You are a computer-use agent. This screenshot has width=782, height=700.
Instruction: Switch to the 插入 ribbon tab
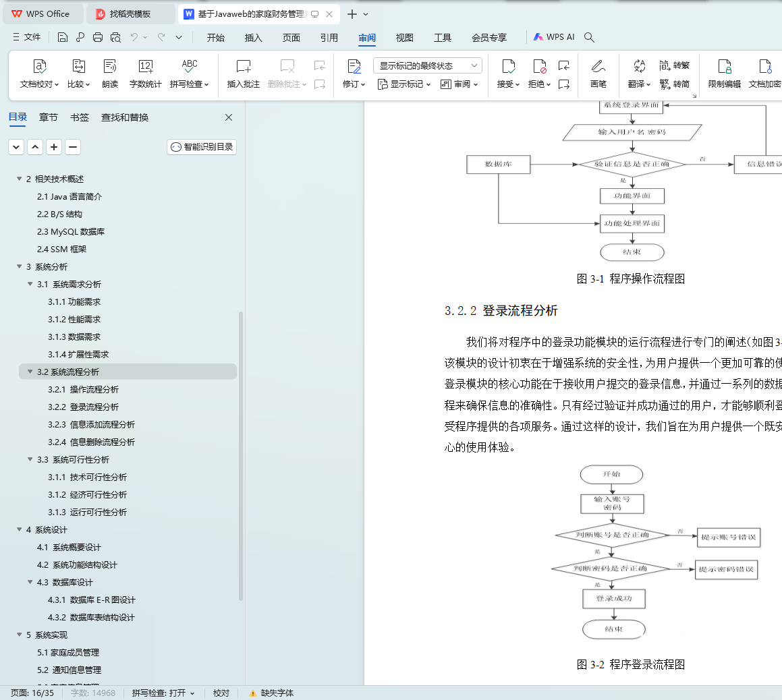coord(253,37)
